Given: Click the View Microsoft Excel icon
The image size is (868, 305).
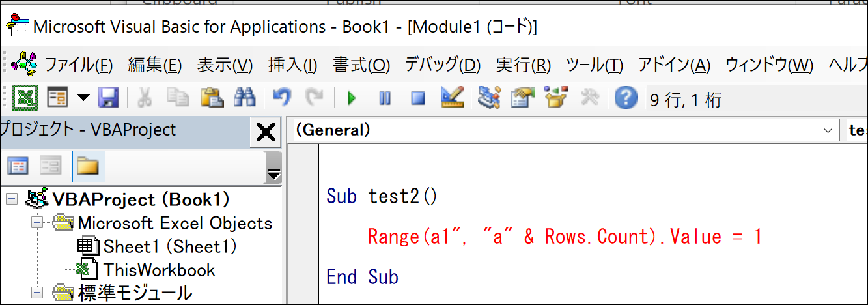Looking at the screenshot, I should pyautogui.click(x=25, y=99).
